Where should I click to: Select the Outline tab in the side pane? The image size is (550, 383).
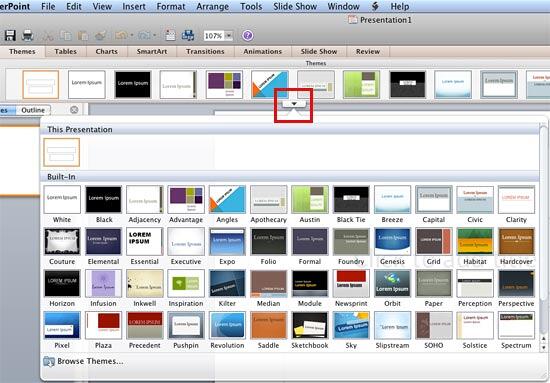click(x=33, y=110)
